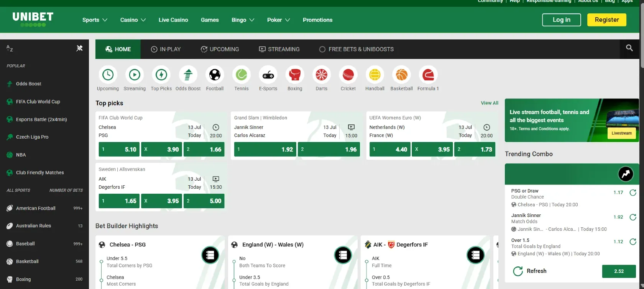Click the yellow Register button
This screenshot has width=644, height=289.
pyautogui.click(x=606, y=20)
